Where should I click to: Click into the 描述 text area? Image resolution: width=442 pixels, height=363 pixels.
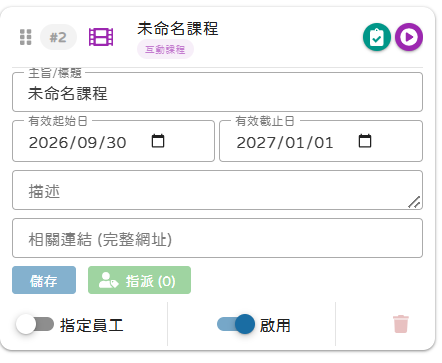point(217,190)
